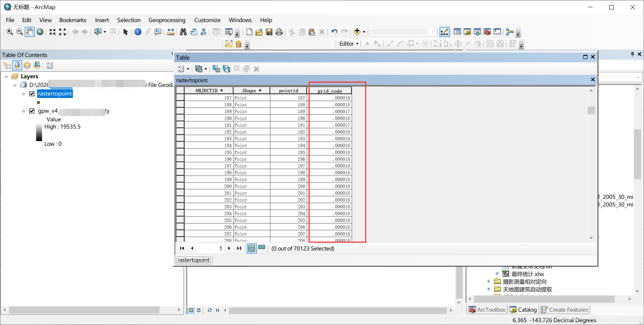The height and width of the screenshot is (325, 644).
Task: Open the Selection menu
Action: 129,20
